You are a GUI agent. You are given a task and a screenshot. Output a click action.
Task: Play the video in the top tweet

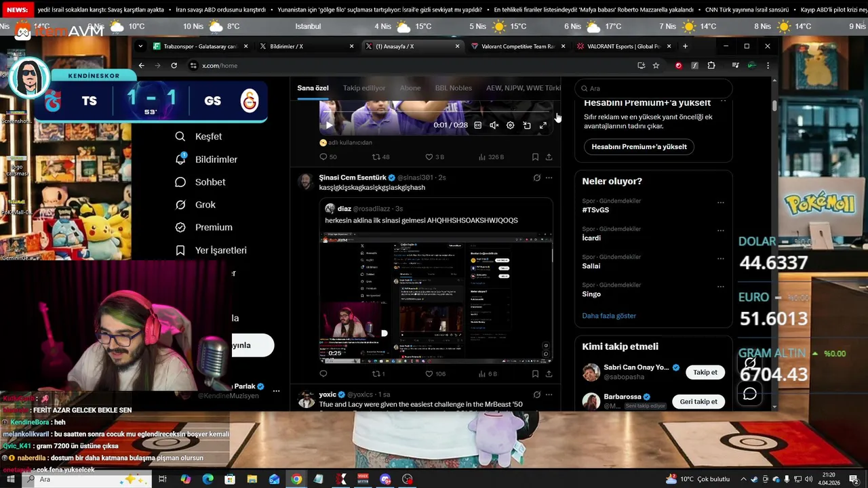point(329,125)
